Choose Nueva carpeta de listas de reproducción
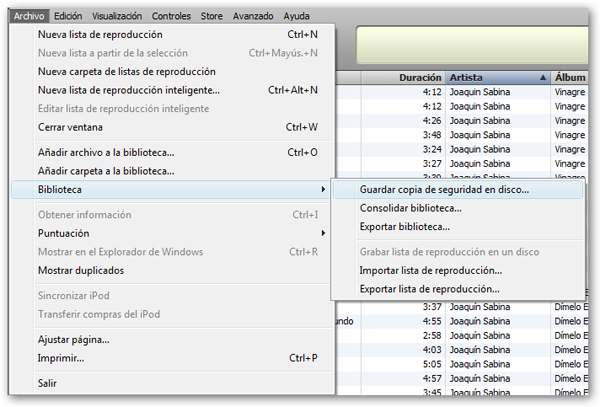Screen dimensions: 600x407 coord(126,72)
